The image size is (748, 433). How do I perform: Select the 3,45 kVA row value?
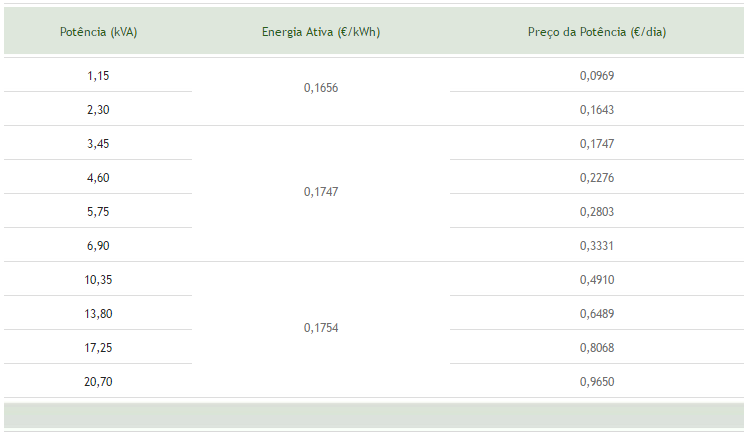click(x=98, y=144)
